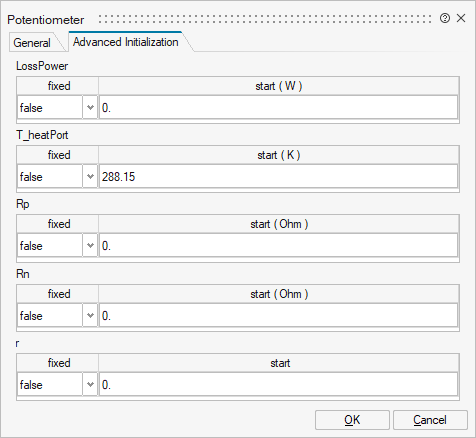The width and height of the screenshot is (476, 438).
Task: Confirm with the OK button
Action: coord(352,420)
